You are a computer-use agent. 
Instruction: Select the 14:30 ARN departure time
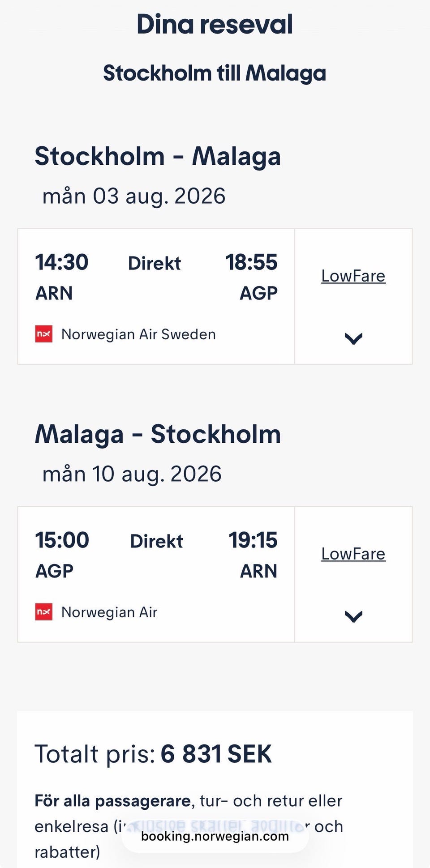pyautogui.click(x=62, y=262)
